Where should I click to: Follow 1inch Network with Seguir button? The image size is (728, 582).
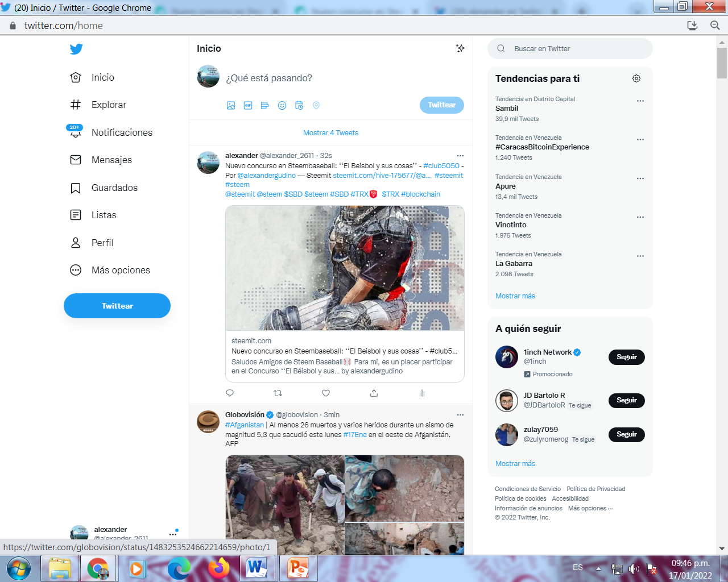(626, 357)
